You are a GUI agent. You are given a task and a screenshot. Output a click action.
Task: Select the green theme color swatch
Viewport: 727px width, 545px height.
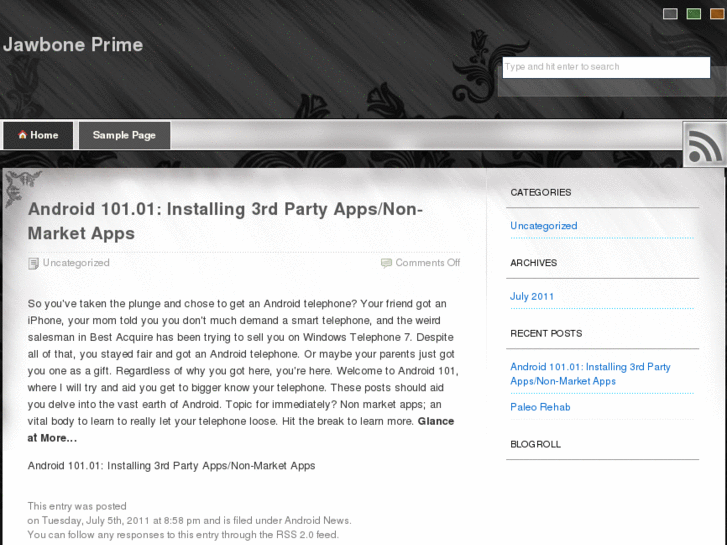(x=694, y=14)
